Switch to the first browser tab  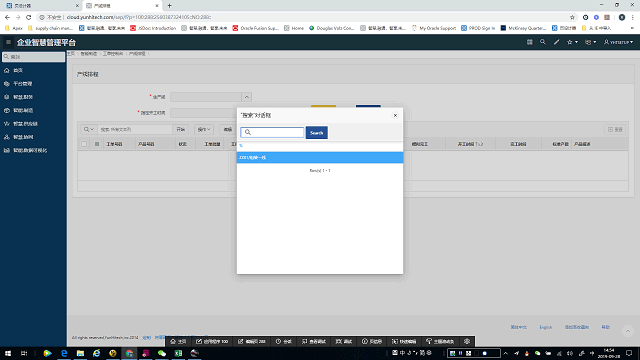(42, 6)
